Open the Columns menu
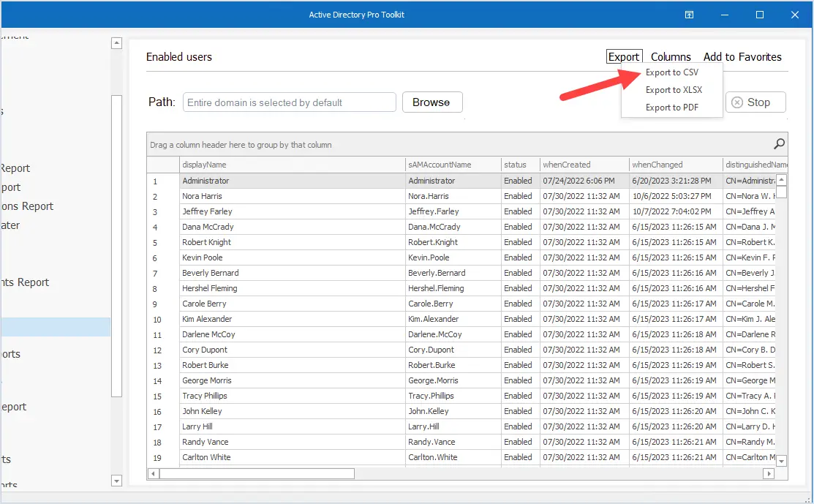This screenshot has height=504, width=814. pos(671,56)
